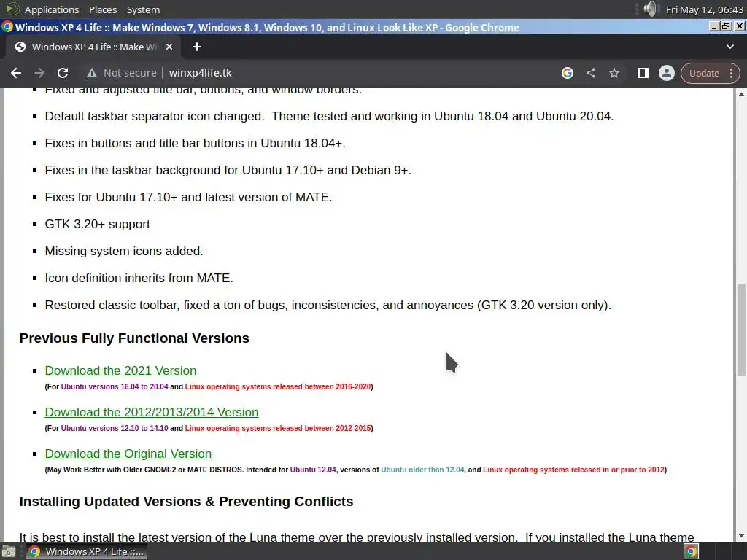Click the Applications menu logo icon
Viewport: 747px width, 560px height.
click(12, 9)
